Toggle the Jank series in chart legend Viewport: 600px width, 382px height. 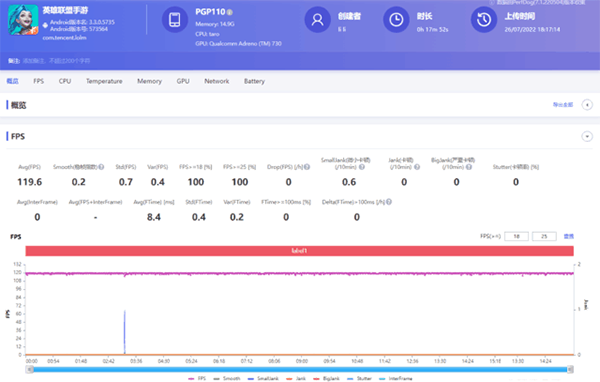296,378
